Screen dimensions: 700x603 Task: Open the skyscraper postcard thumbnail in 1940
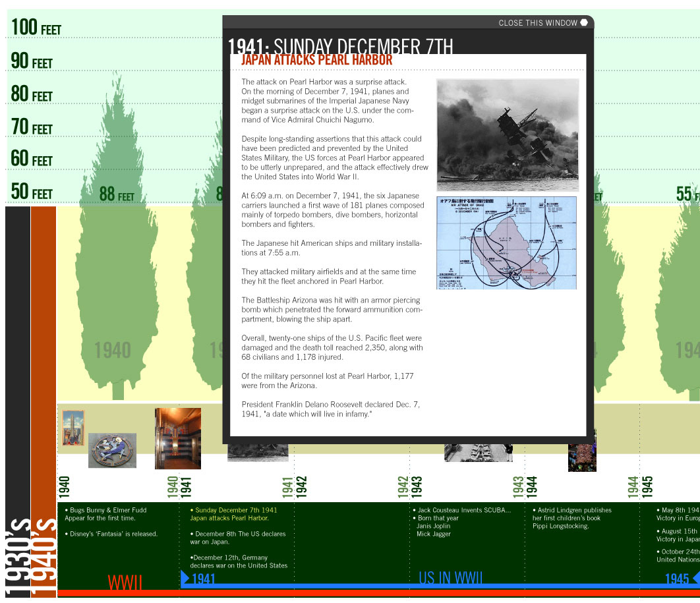coord(73,428)
